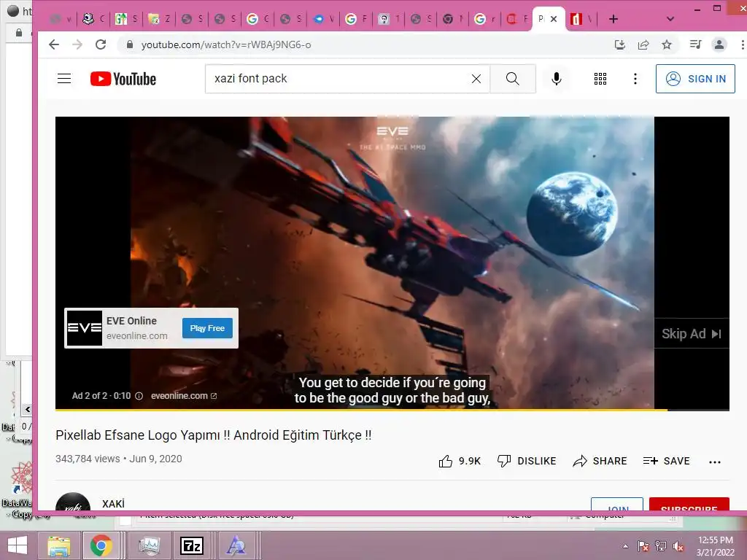Open the media controls icon in Chrome toolbar
Viewport: 747px width, 560px height.
[x=695, y=44]
